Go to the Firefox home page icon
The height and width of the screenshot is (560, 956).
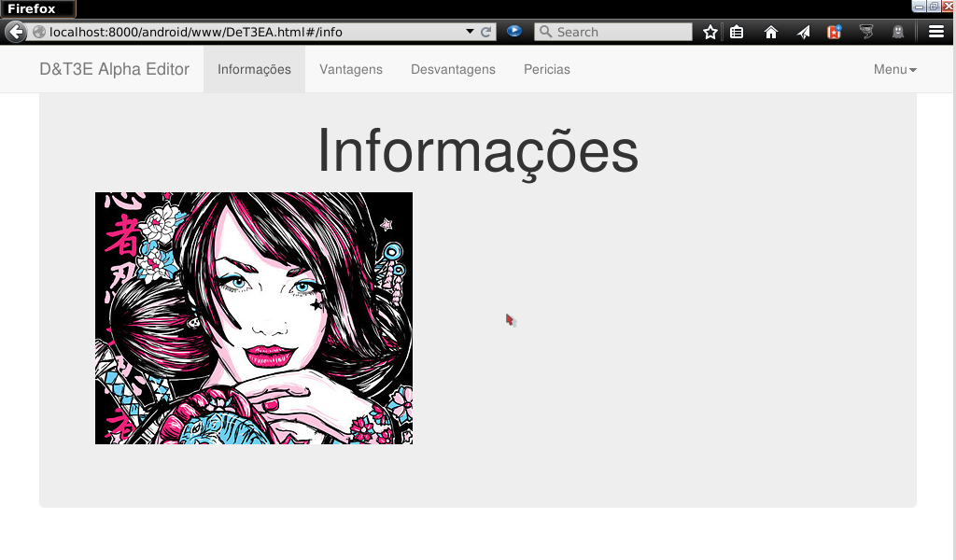click(x=771, y=32)
